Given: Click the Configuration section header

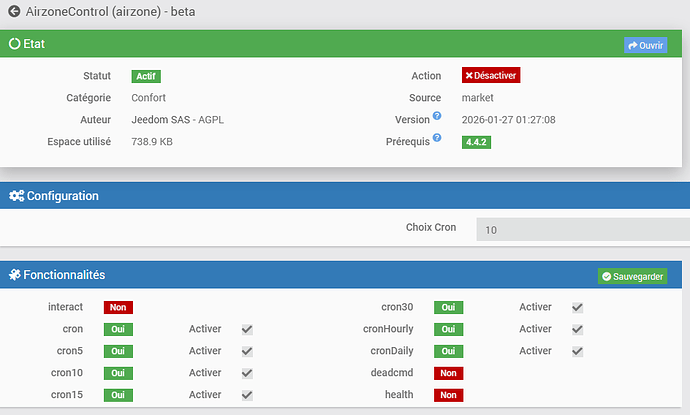Looking at the screenshot, I should [62, 196].
